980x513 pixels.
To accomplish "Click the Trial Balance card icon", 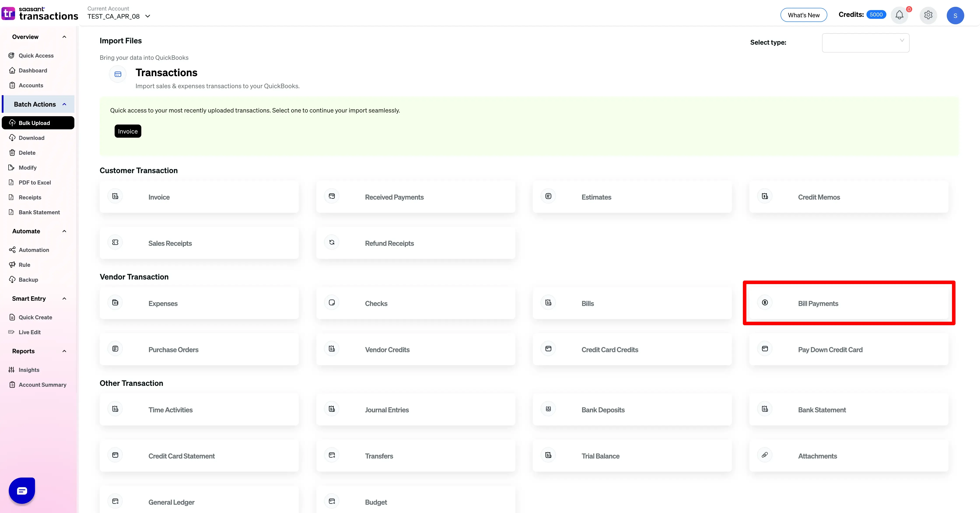I will coord(548,455).
